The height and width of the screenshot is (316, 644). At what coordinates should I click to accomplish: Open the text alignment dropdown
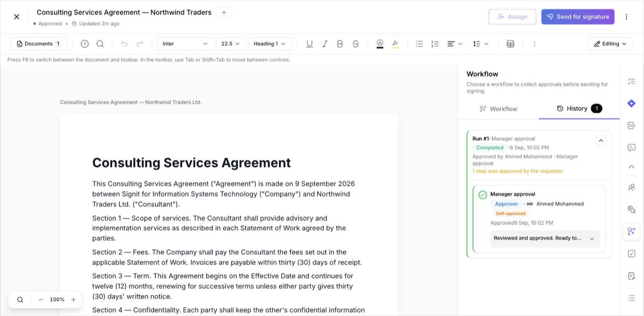pyautogui.click(x=455, y=44)
